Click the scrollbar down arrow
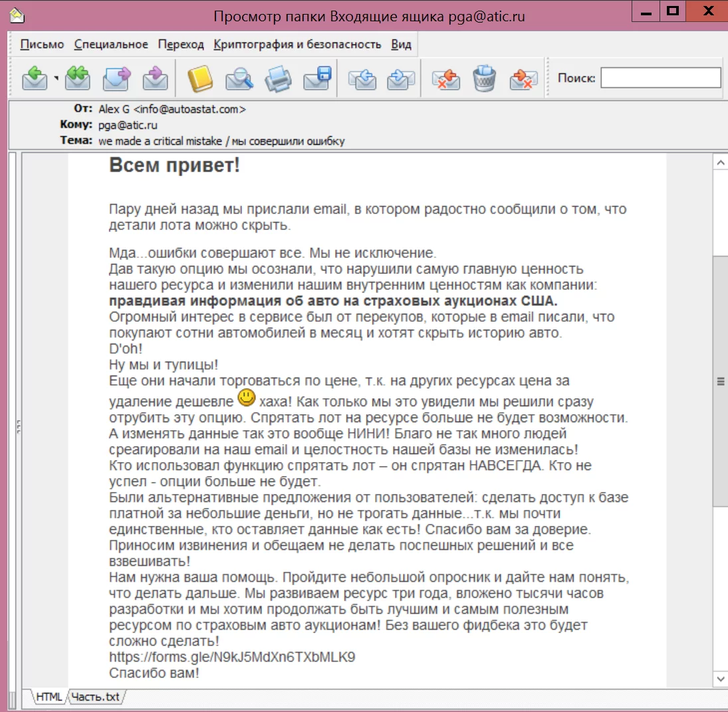Screen dimensions: 728x712 pyautogui.click(x=720, y=679)
